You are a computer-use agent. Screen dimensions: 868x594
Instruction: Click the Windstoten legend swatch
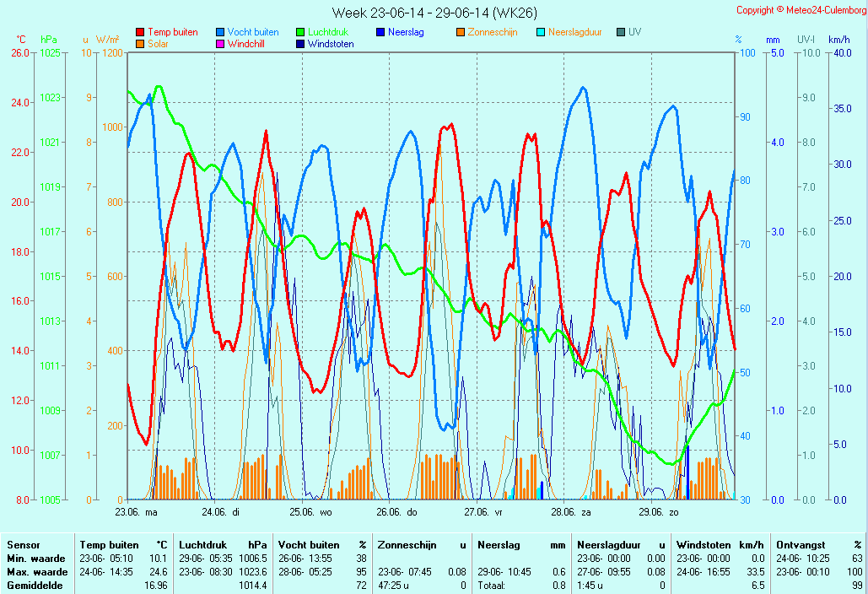click(x=299, y=44)
